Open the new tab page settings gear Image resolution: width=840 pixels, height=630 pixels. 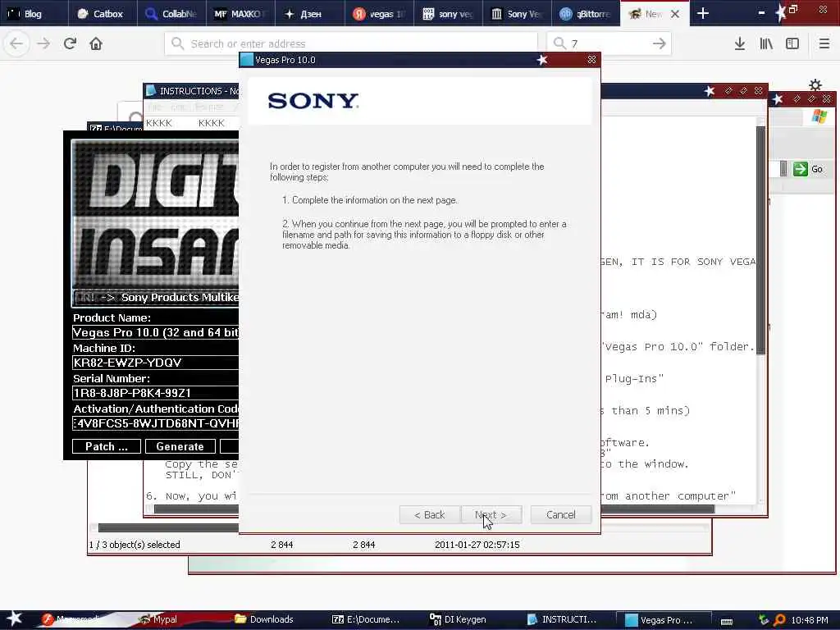click(815, 84)
